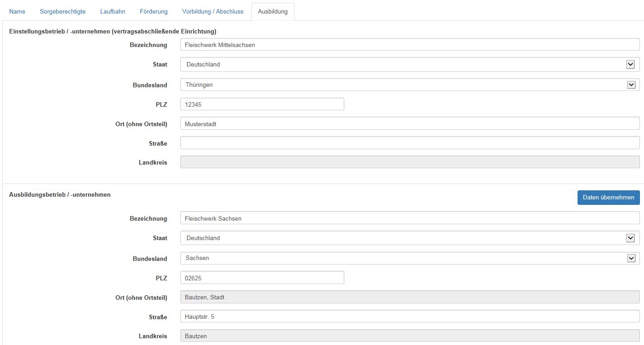Click the empty Straße field
The image size is (644, 345).
pyautogui.click(x=409, y=143)
